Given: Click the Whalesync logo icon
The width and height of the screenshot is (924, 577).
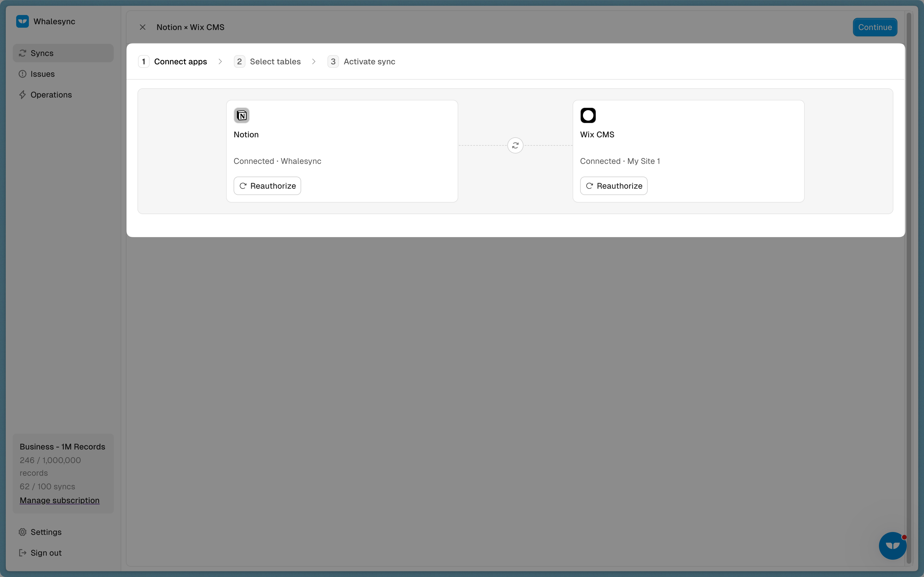Looking at the screenshot, I should [23, 21].
